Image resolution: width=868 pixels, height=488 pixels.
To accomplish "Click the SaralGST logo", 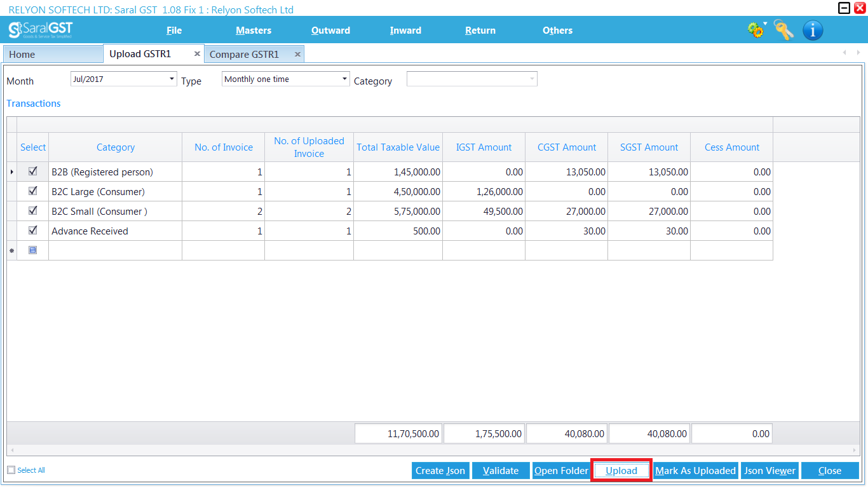I will 39,30.
